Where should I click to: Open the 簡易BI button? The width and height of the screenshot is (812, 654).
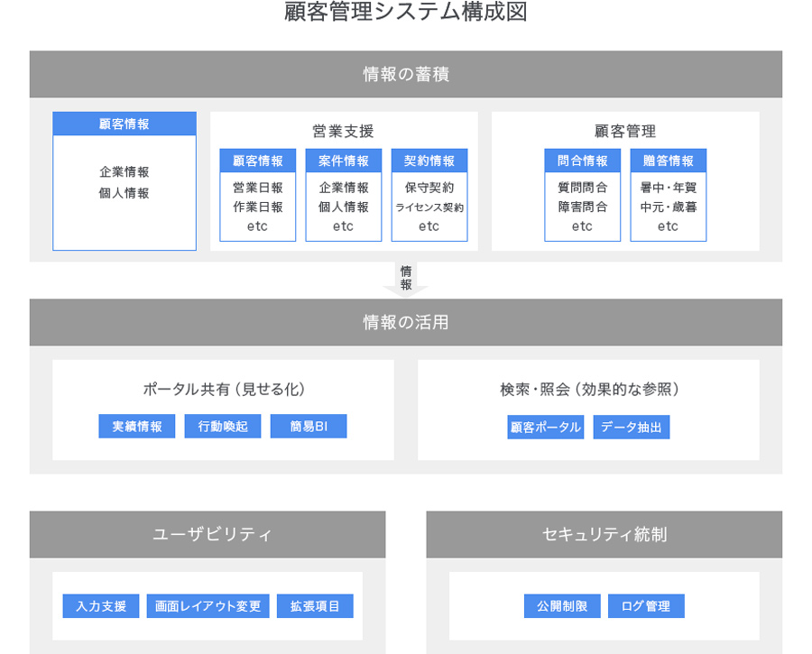(x=309, y=427)
